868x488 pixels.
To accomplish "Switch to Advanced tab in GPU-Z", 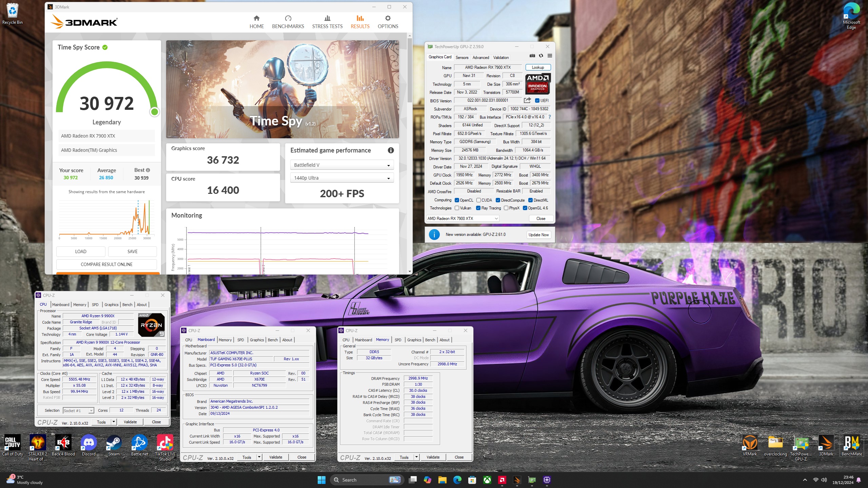I will tap(481, 57).
